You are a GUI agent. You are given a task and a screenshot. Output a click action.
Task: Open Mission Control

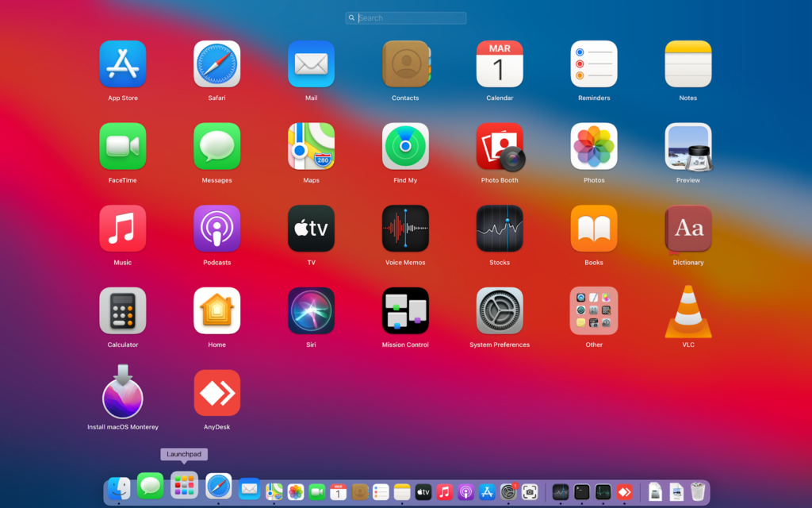405,311
